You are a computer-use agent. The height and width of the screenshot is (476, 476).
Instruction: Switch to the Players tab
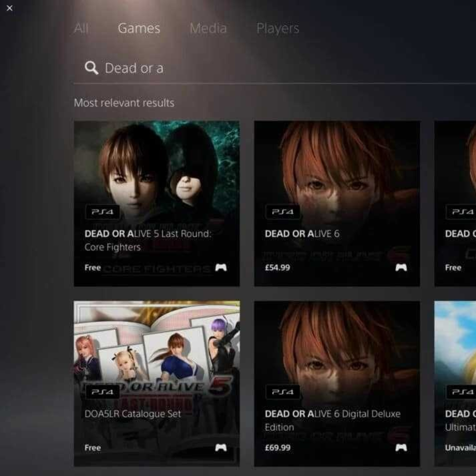click(x=278, y=28)
